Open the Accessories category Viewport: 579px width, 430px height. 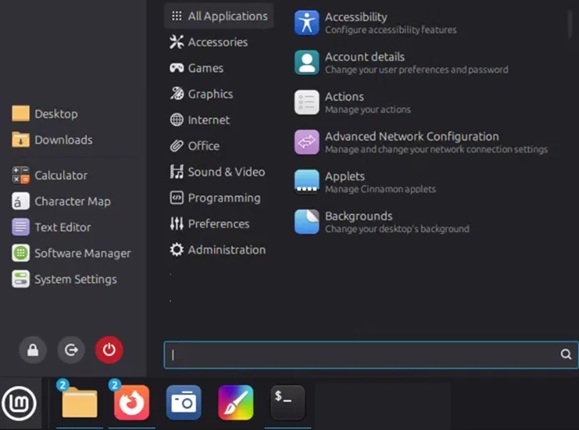[x=209, y=42]
